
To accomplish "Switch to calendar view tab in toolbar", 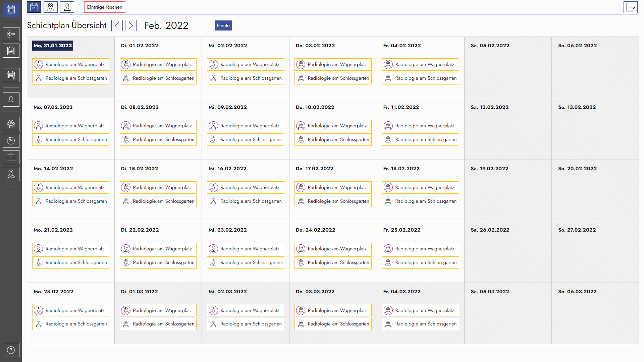I will (x=34, y=7).
